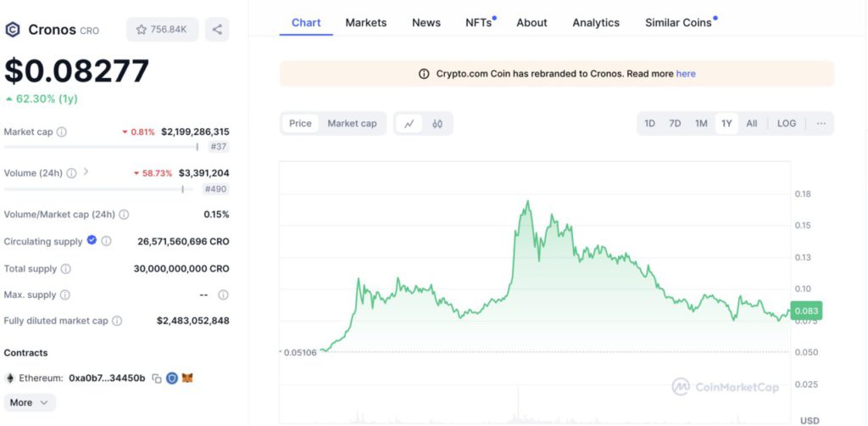Click the 0.81% market cap change
Screen dimensions: 868x426
pyautogui.click(x=138, y=132)
